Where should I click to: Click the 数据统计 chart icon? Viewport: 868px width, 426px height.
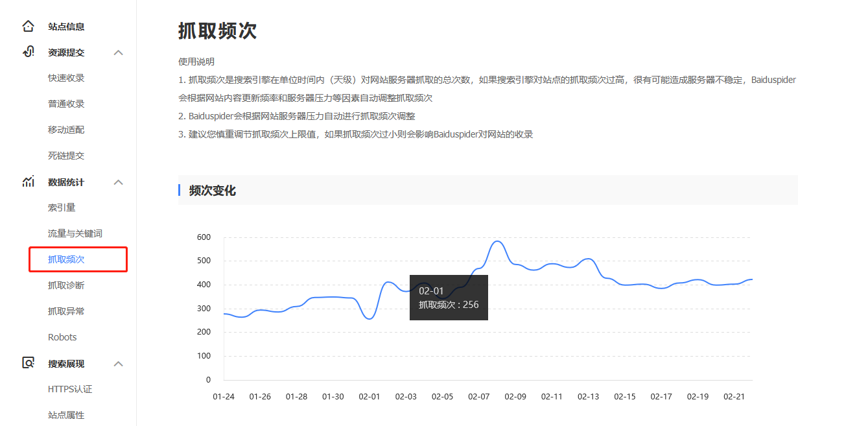(28, 182)
